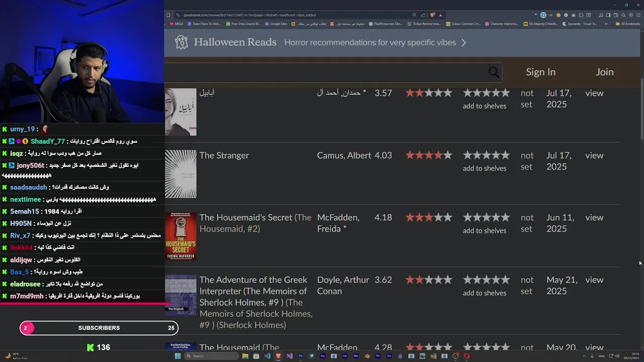The width and height of the screenshot is (644, 362).
Task: Click The Stranger book cover thumbnail
Action: pyautogui.click(x=181, y=174)
